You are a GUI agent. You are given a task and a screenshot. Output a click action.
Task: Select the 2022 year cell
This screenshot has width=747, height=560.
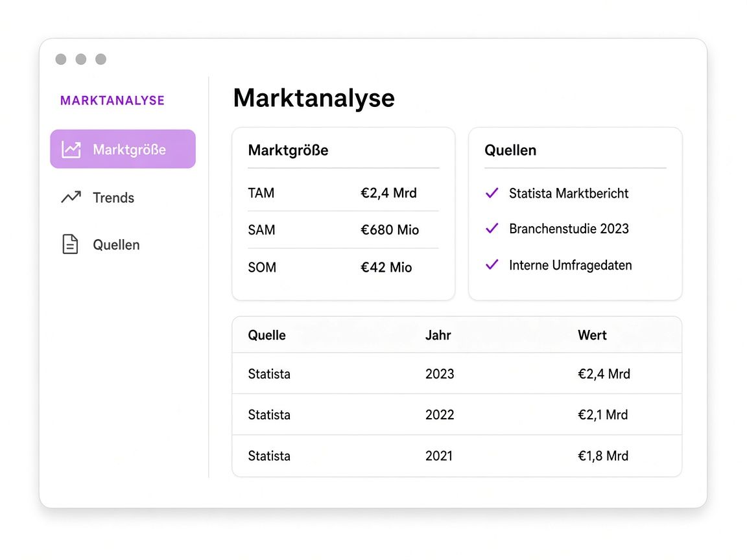point(440,415)
